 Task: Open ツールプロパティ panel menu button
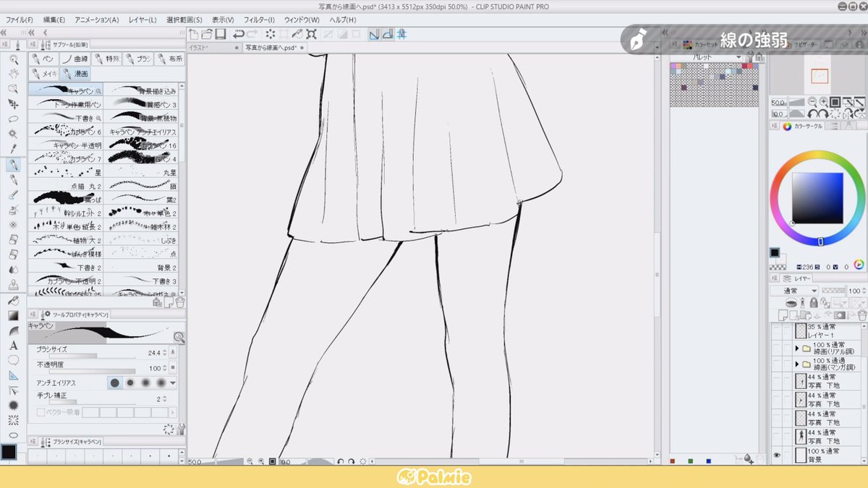[x=33, y=314]
